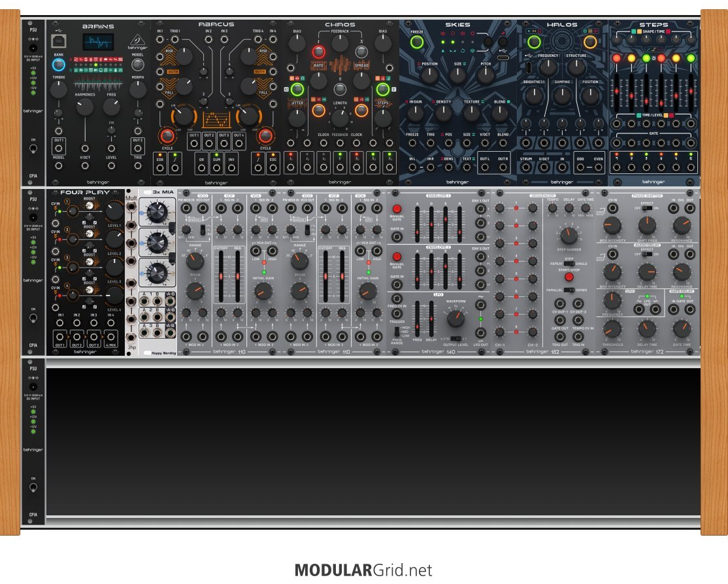728x584 pixels.
Task: Click the Four Play 4/MIX output jack
Action: (110, 337)
